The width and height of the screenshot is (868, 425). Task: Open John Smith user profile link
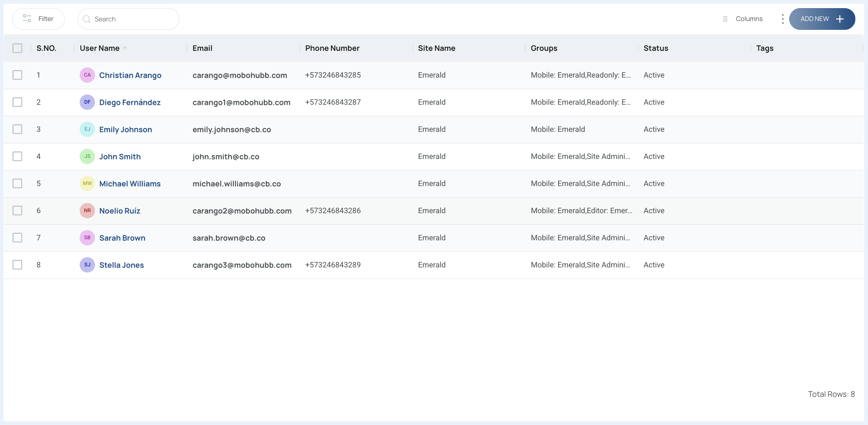coord(120,157)
